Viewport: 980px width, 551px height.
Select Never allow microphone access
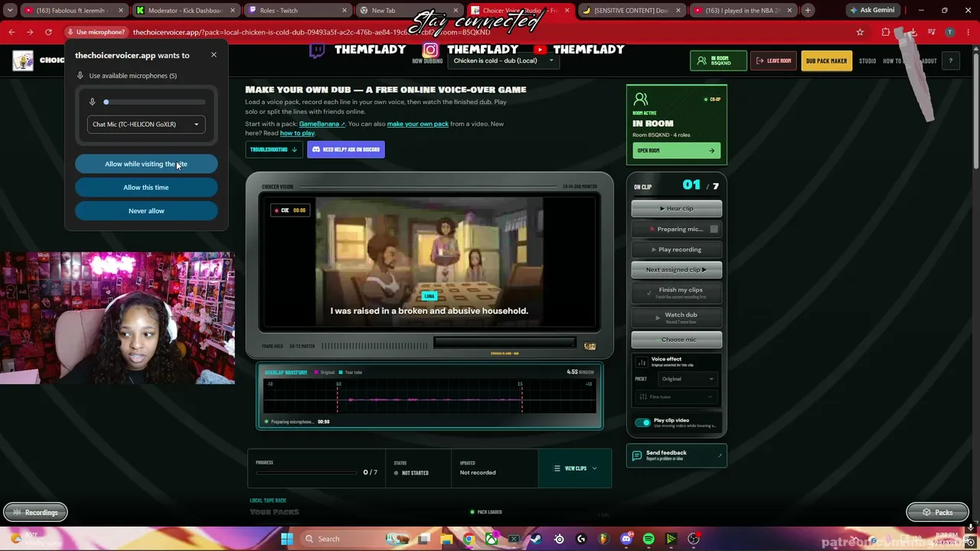point(146,210)
